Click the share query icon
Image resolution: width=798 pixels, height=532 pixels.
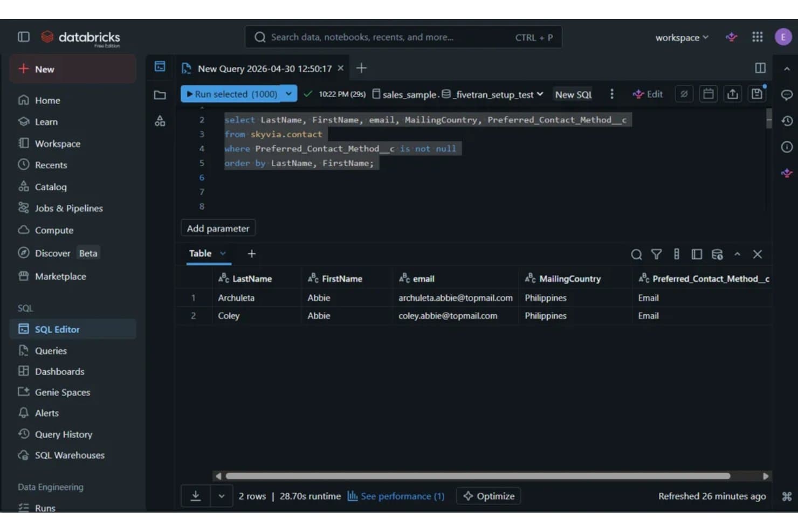tap(732, 94)
